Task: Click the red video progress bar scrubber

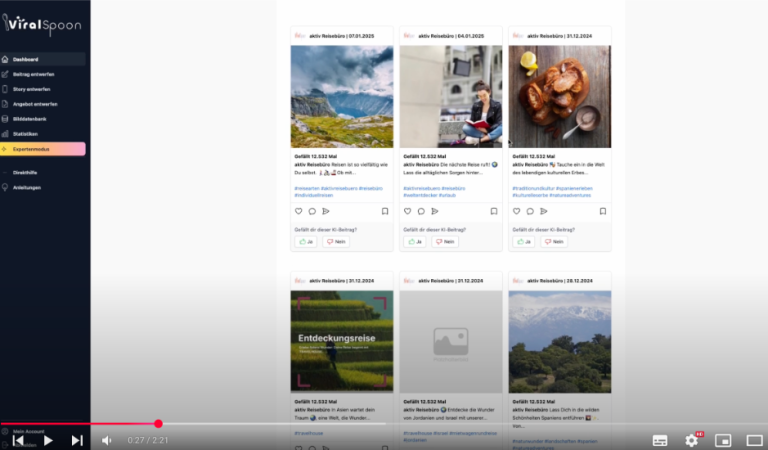Action: (x=158, y=424)
